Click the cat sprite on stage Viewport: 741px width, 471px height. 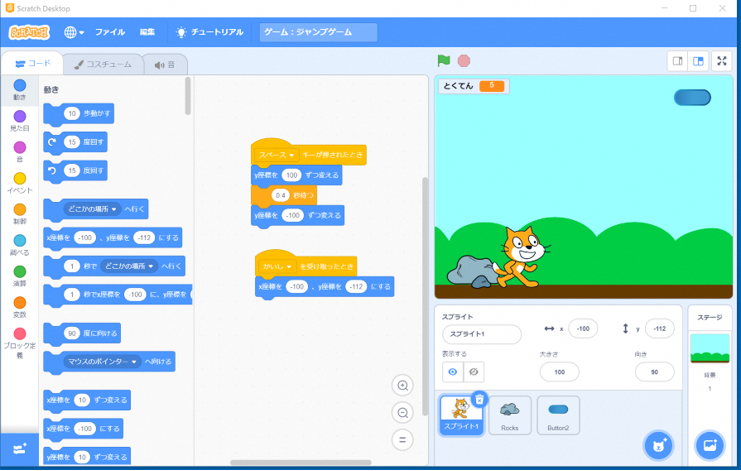[522, 257]
